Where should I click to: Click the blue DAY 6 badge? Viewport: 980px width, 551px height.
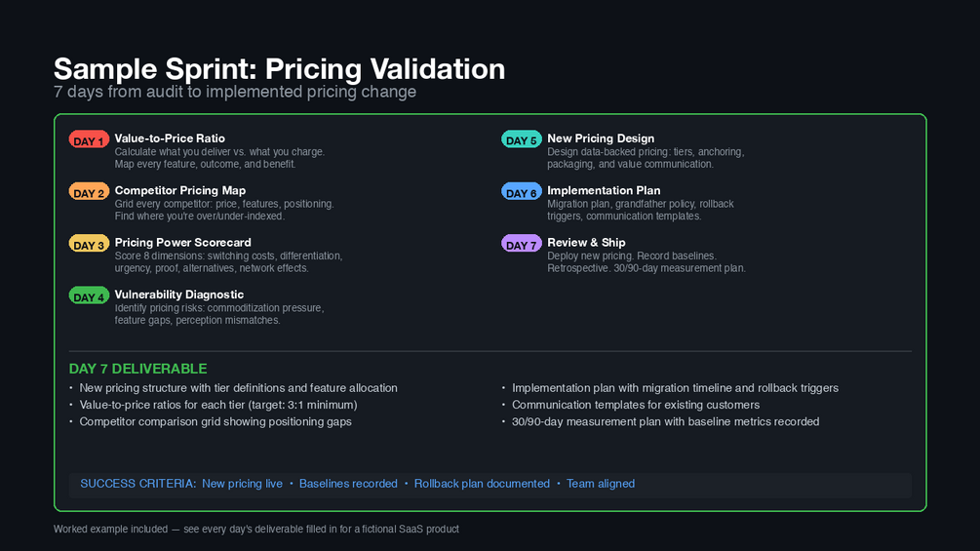(x=521, y=192)
